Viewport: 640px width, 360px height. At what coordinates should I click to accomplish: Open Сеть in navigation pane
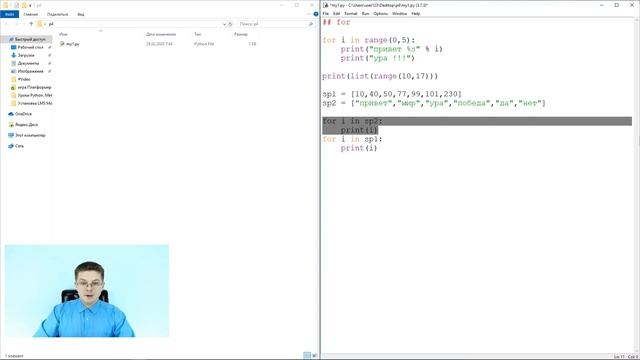click(x=19, y=146)
